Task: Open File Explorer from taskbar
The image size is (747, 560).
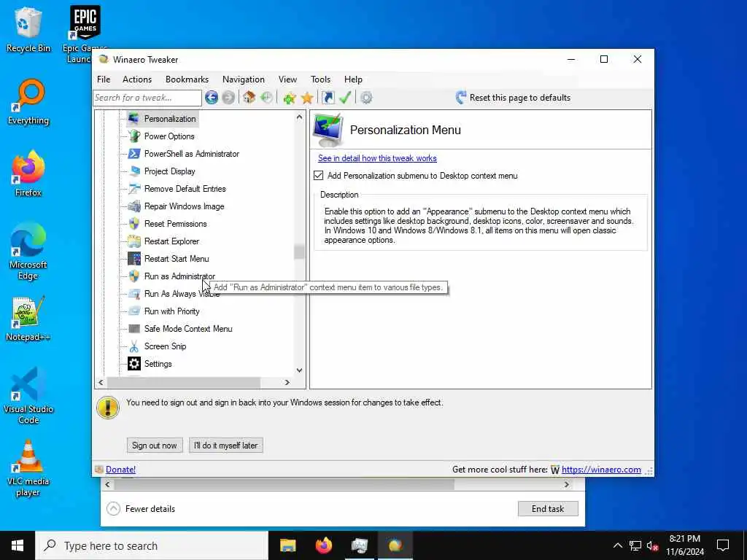Action: coord(287,545)
